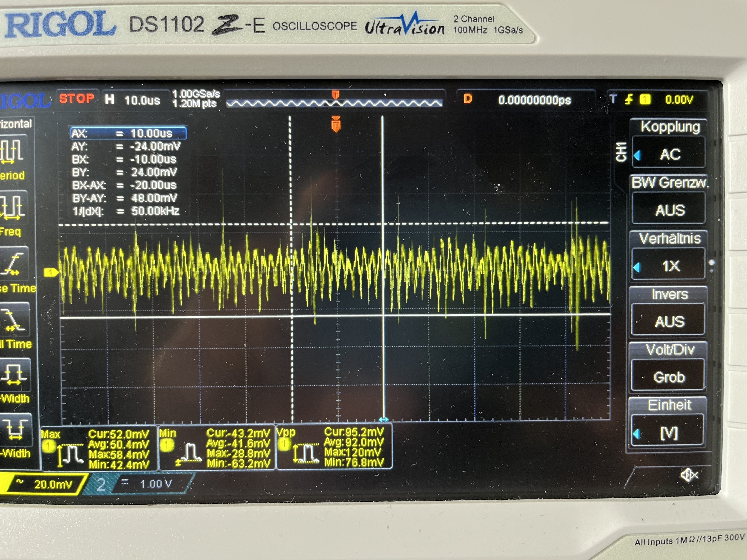Click the muted speaker sound icon
Image resolution: width=747 pixels, height=560 pixels.
click(x=689, y=475)
